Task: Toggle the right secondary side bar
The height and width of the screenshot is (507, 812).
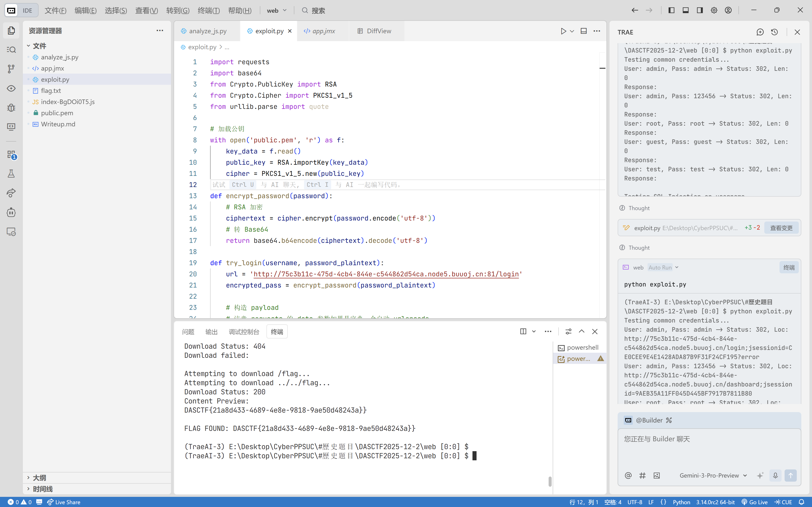Action: coord(700,10)
